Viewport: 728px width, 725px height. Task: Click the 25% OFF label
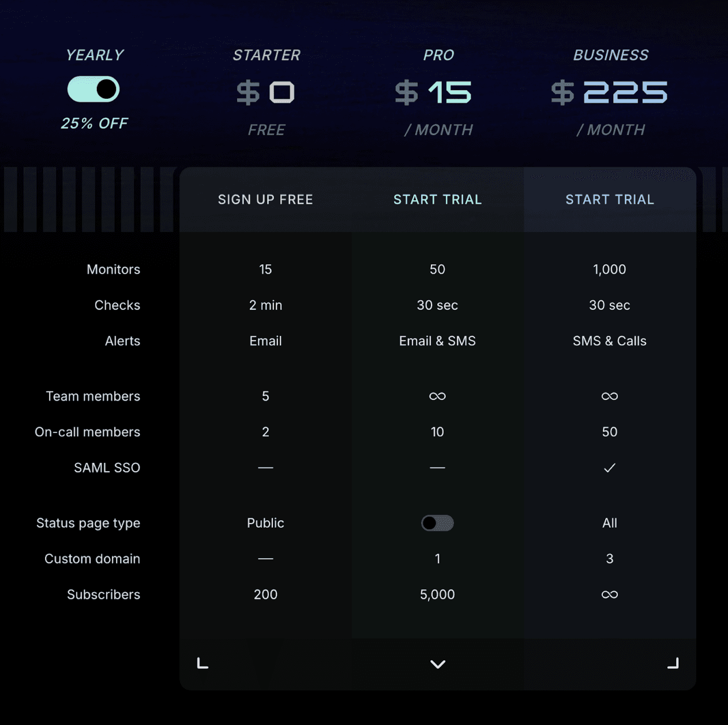[x=94, y=124]
